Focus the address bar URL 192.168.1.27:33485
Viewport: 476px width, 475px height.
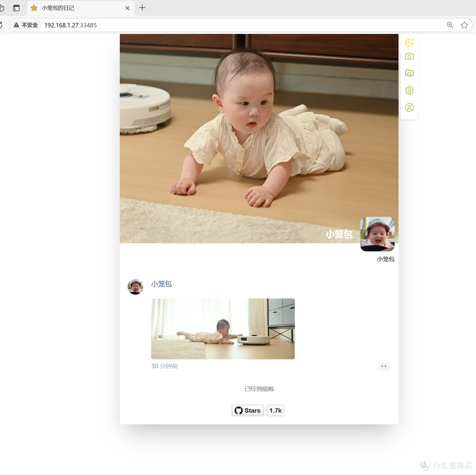click(x=71, y=25)
